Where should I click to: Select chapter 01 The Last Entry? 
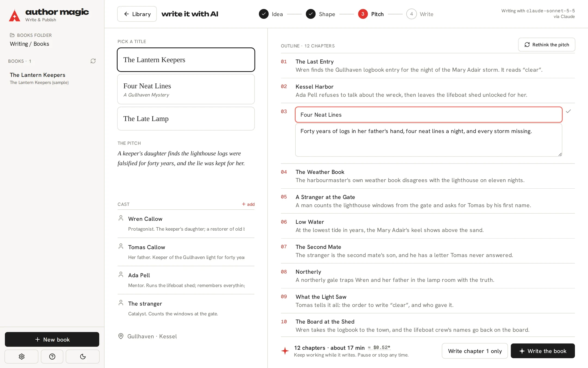point(428,66)
